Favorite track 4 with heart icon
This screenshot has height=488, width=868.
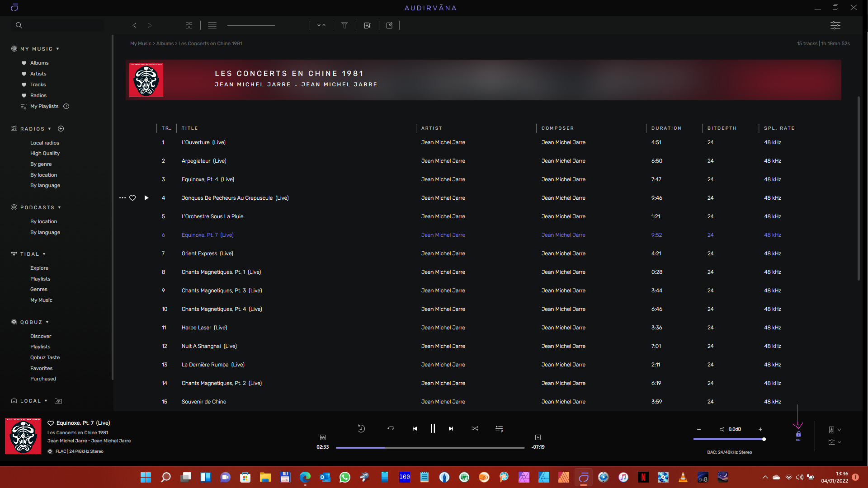point(132,198)
